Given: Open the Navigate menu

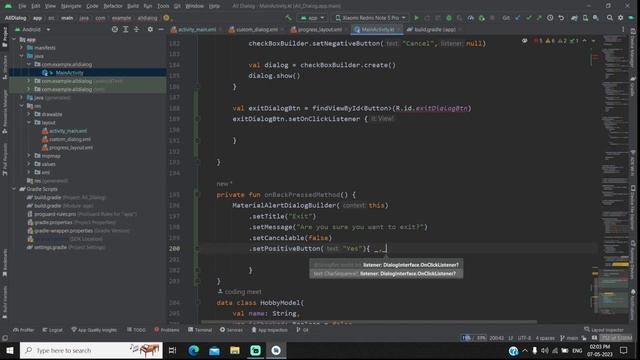Looking at the screenshot, I should [x=71, y=6].
